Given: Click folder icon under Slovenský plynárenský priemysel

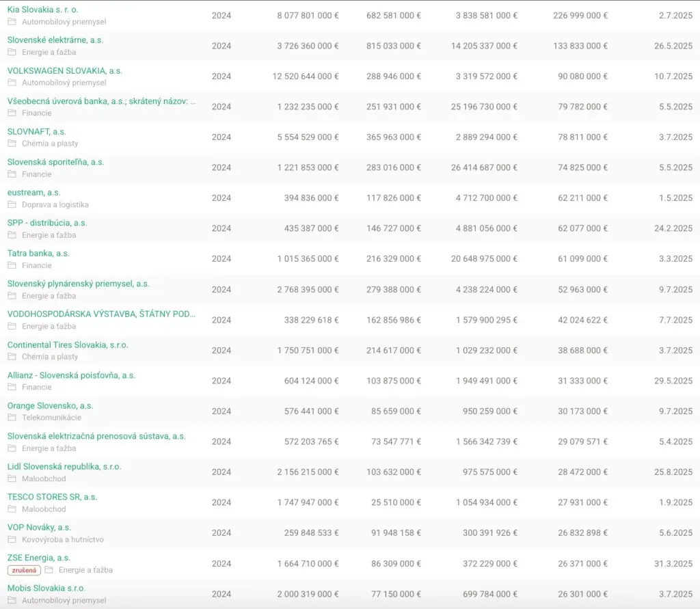Looking at the screenshot, I should (x=12, y=295).
